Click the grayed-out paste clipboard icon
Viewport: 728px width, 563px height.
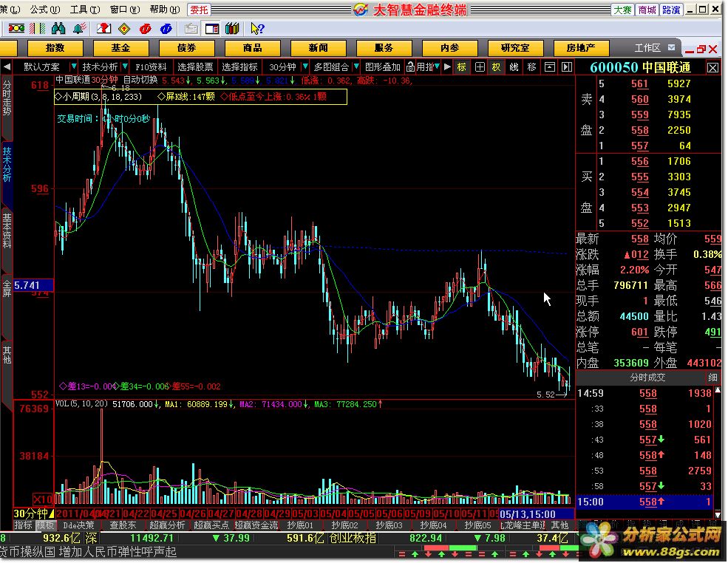(x=191, y=29)
